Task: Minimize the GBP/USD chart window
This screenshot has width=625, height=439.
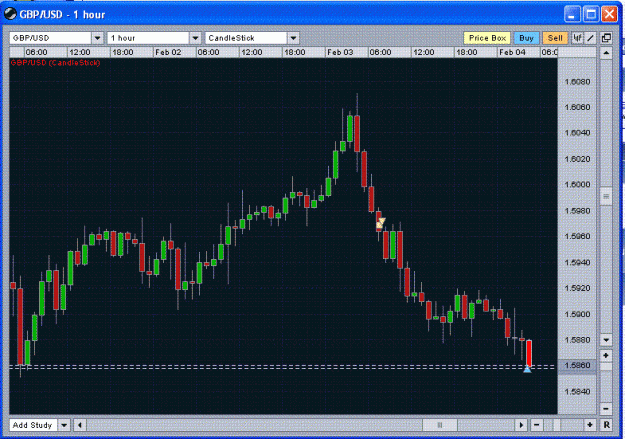Action: click(x=572, y=15)
